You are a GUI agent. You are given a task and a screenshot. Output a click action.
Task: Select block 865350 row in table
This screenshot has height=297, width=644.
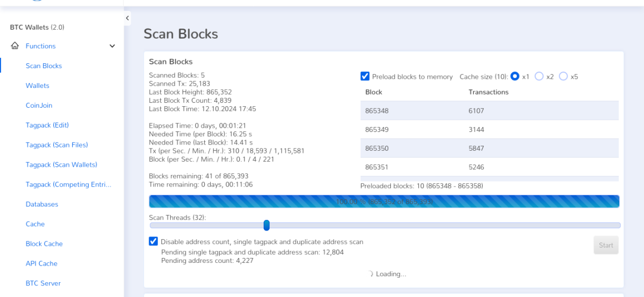pos(489,148)
